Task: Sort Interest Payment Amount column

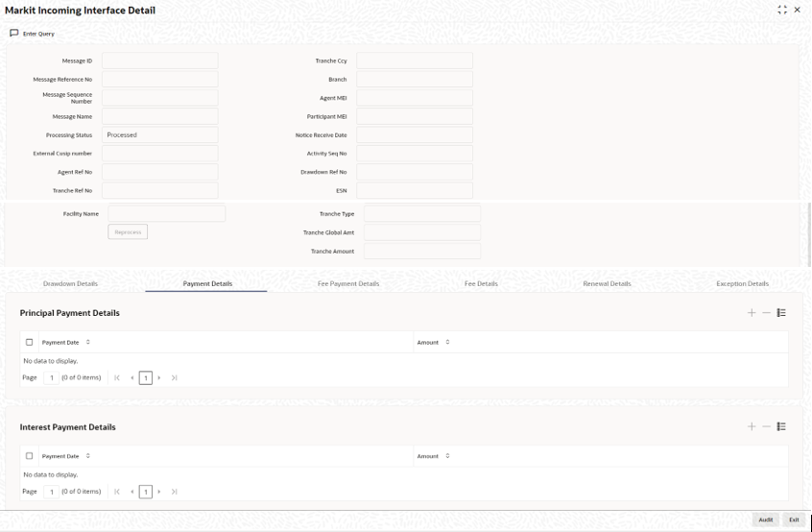Action: click(x=447, y=456)
